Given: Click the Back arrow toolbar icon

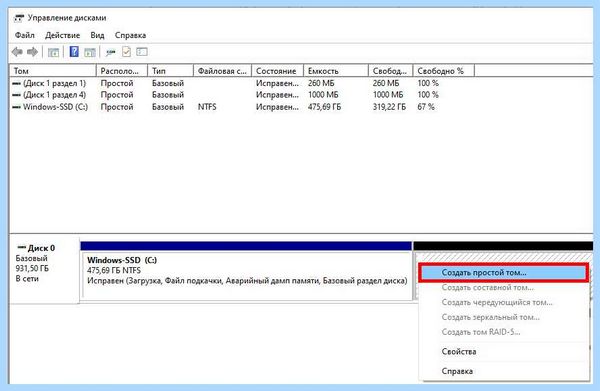Looking at the screenshot, I should pyautogui.click(x=17, y=52).
